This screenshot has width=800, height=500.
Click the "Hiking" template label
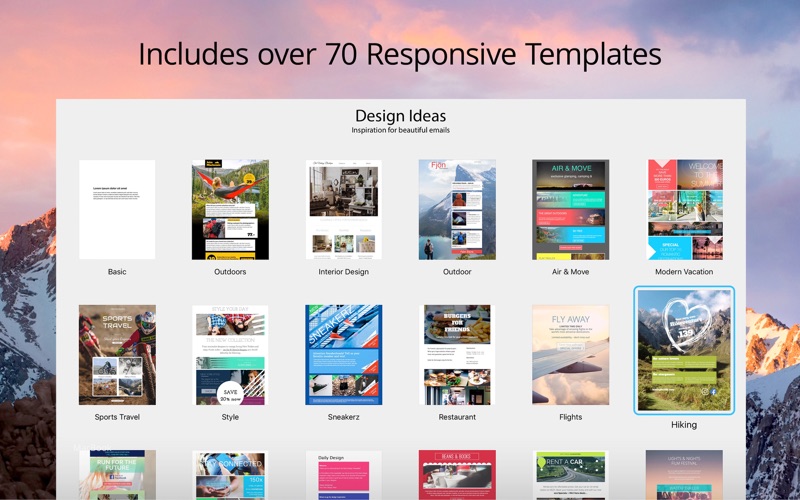684,424
